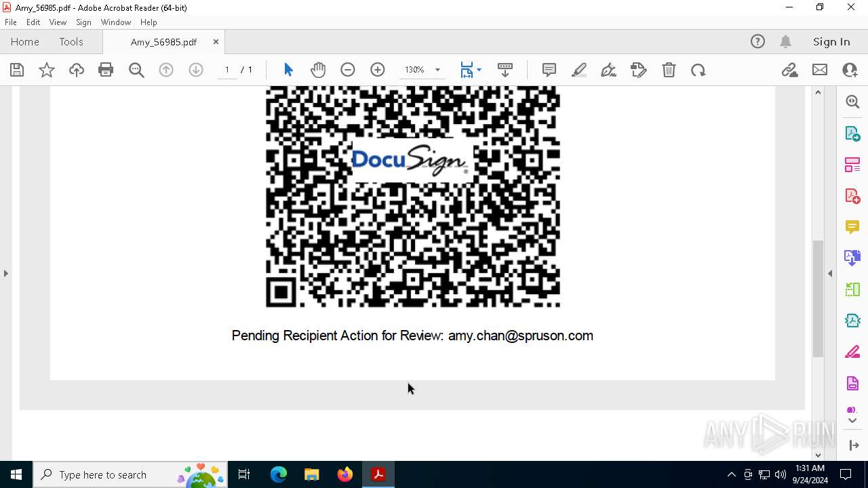Expand the left navigation pane arrow
This screenshot has width=868, height=488.
pos(5,273)
